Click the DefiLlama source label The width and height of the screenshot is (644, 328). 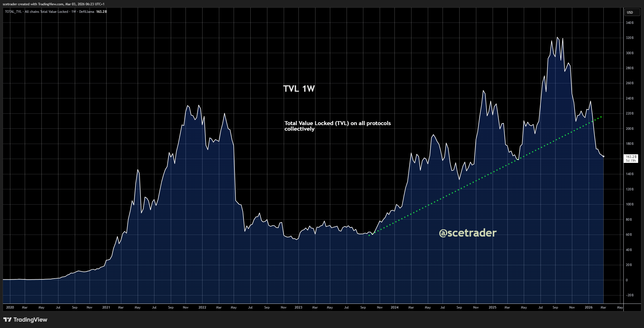click(x=87, y=12)
